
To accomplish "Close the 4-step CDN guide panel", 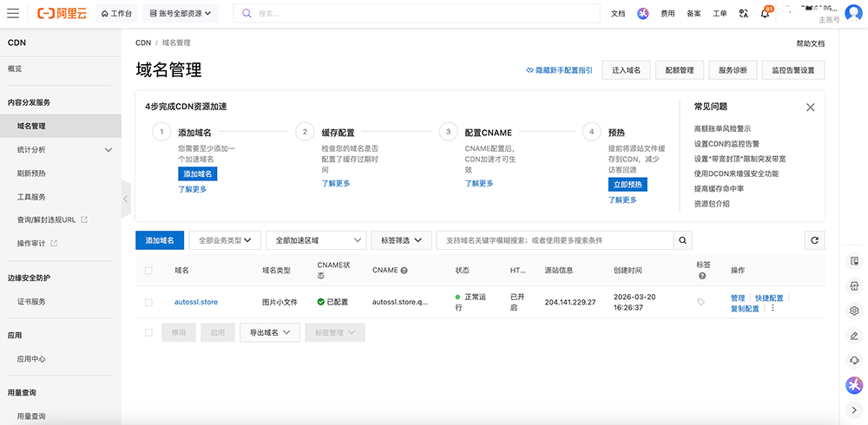I will point(810,107).
